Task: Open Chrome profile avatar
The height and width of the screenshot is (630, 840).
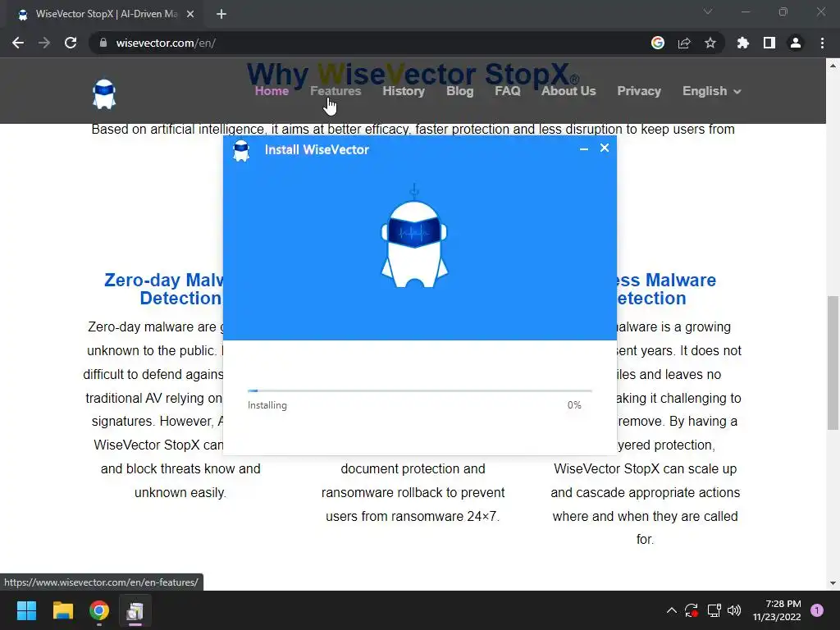Action: 796,43
